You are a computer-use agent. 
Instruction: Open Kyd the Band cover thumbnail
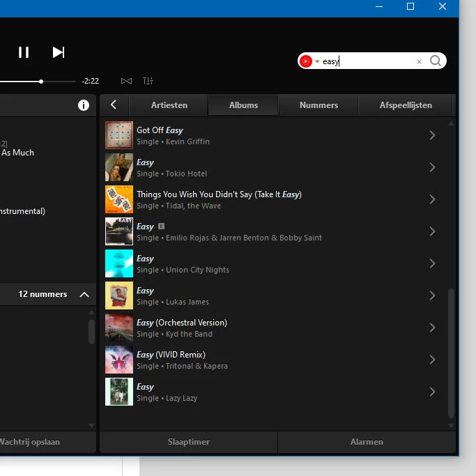(x=119, y=328)
